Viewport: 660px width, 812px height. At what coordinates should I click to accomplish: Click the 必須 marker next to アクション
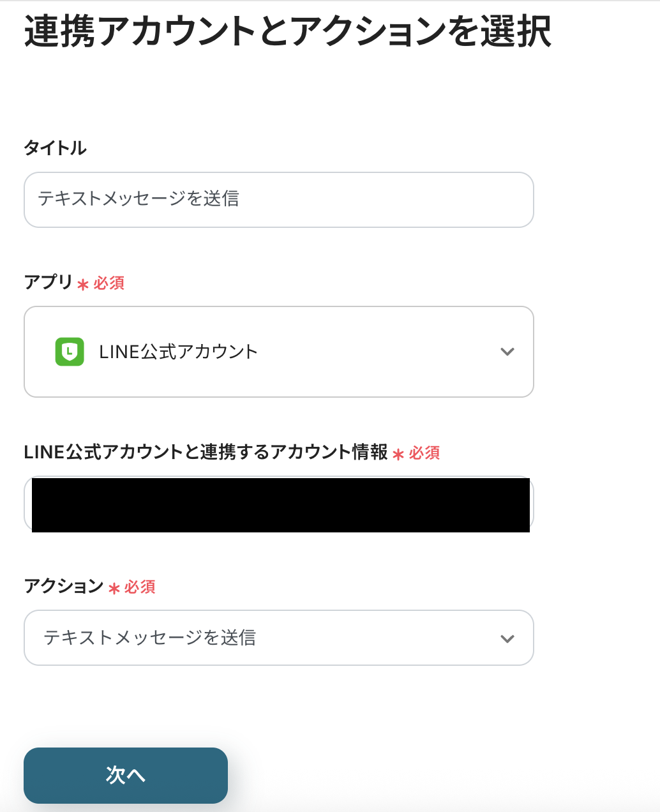point(140,587)
